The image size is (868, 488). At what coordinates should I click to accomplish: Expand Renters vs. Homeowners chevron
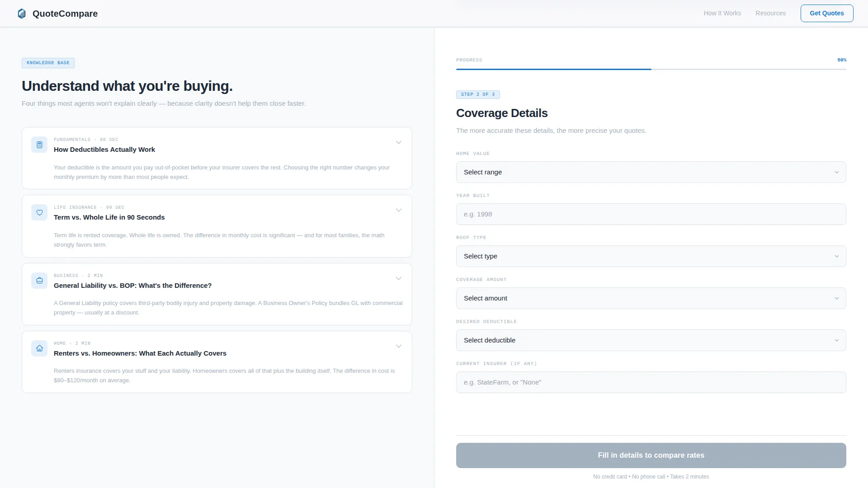[399, 346]
